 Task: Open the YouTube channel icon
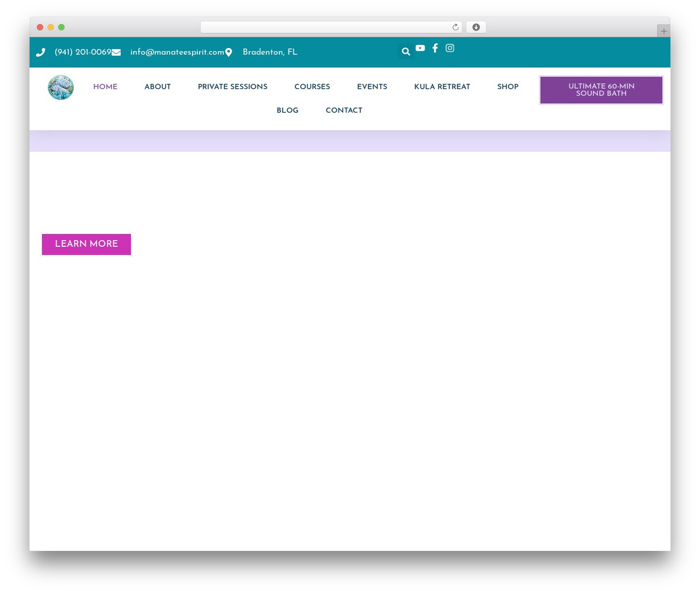pyautogui.click(x=420, y=48)
